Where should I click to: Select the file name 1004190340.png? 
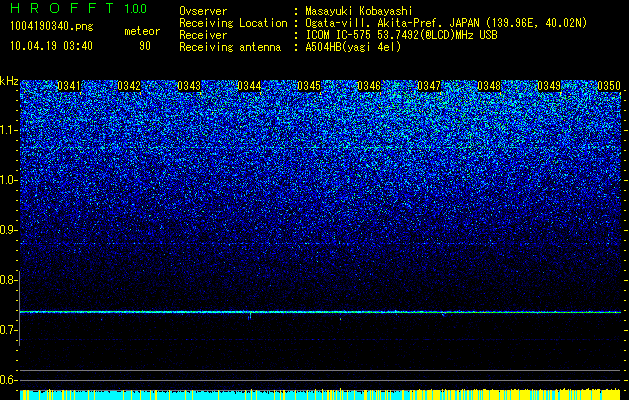pos(52,27)
